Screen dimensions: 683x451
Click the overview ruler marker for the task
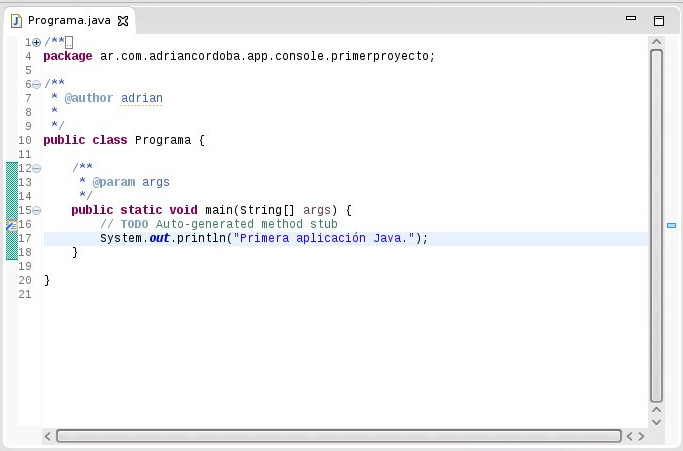coord(671,225)
